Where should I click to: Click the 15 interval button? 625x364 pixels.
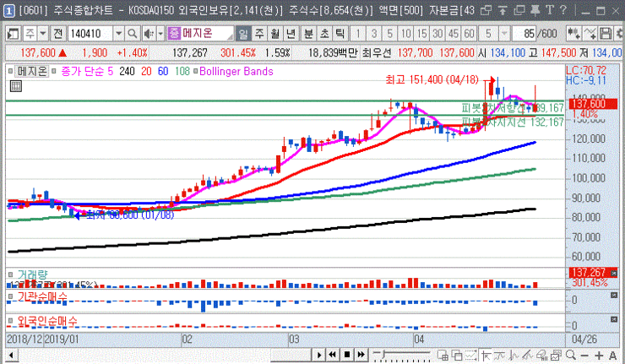(x=421, y=34)
